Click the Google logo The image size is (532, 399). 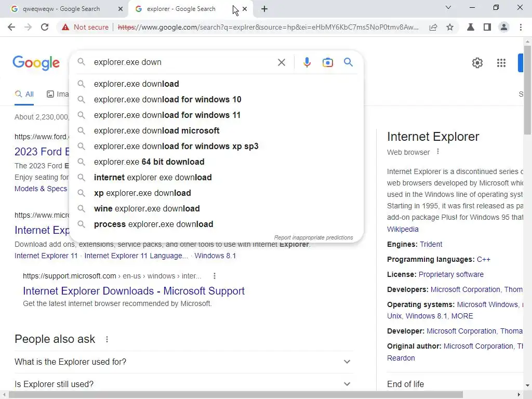pos(36,63)
